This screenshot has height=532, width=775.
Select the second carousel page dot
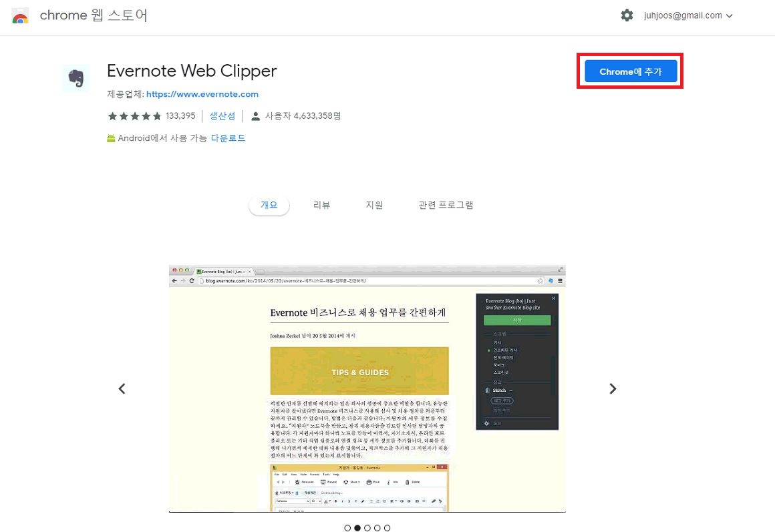pyautogui.click(x=357, y=528)
